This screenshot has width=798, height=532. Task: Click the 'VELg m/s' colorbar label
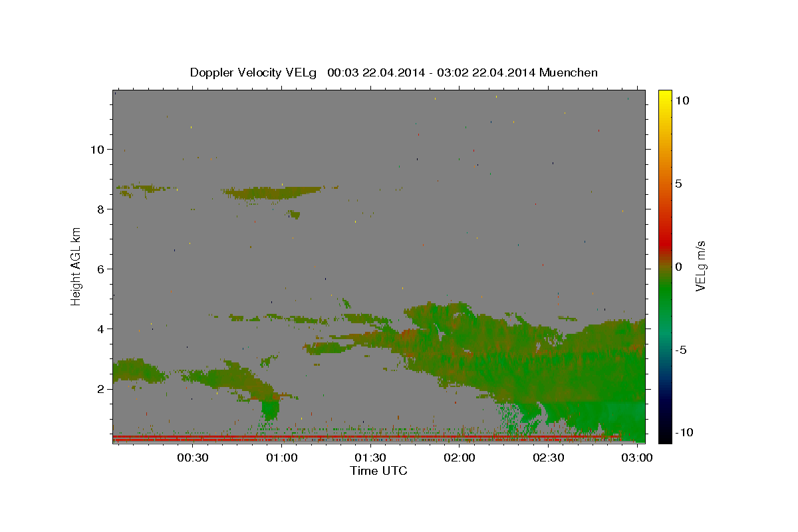point(700,266)
